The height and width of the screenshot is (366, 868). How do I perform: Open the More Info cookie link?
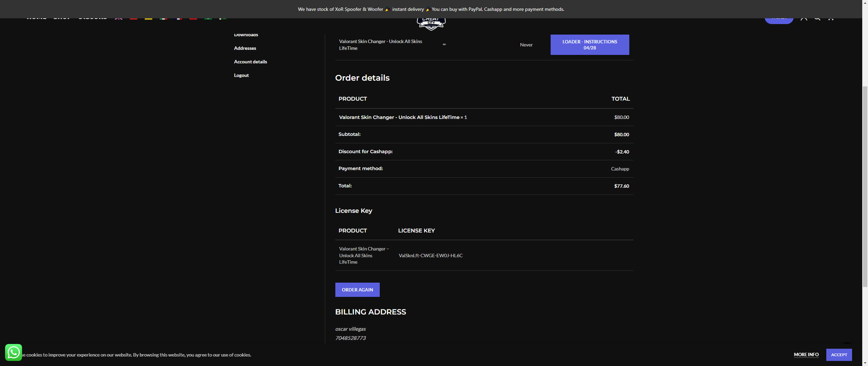point(806,355)
